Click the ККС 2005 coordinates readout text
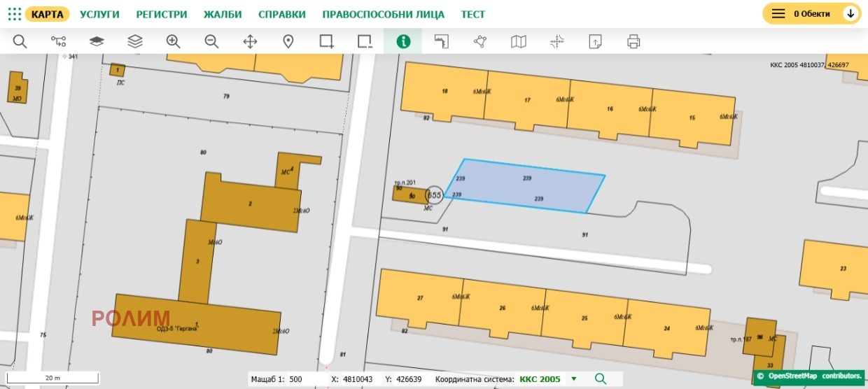 [x=809, y=65]
